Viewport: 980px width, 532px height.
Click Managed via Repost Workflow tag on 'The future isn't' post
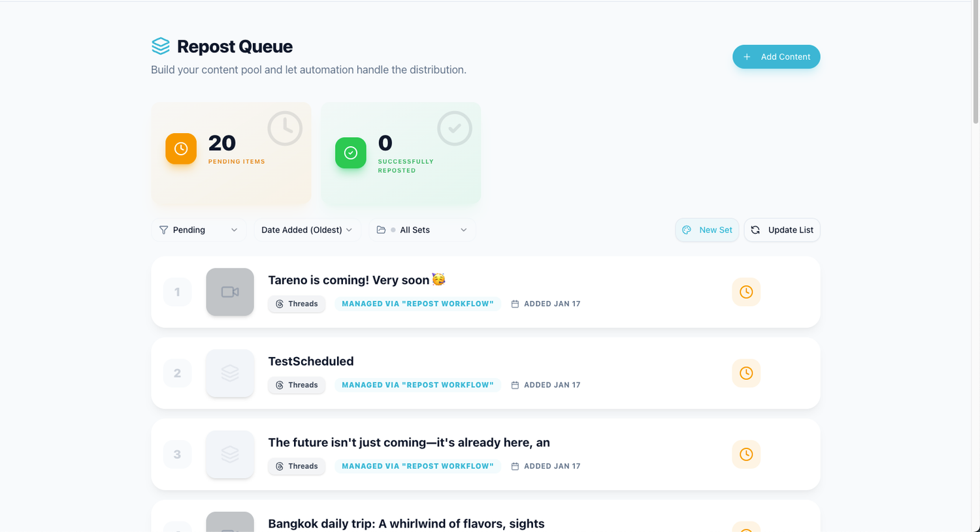tap(417, 466)
